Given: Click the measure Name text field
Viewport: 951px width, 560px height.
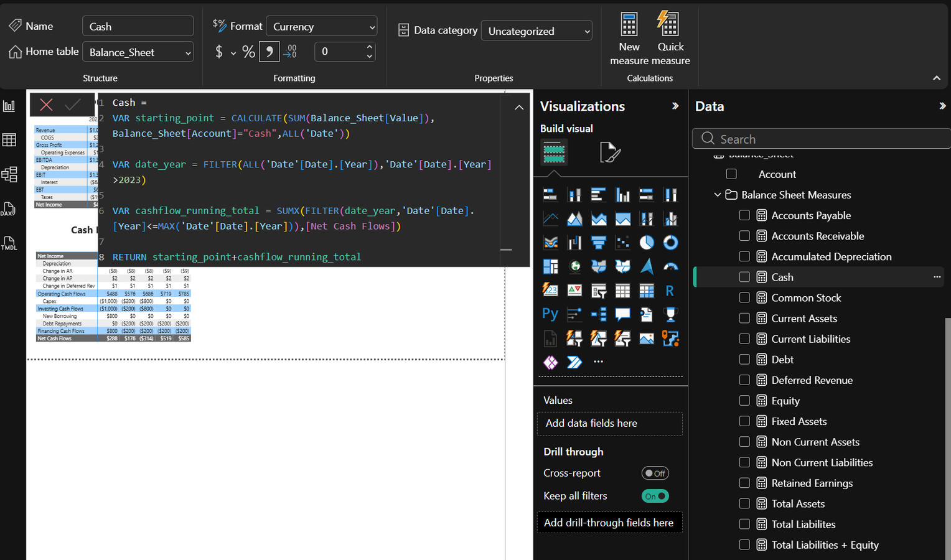Looking at the screenshot, I should pos(138,26).
